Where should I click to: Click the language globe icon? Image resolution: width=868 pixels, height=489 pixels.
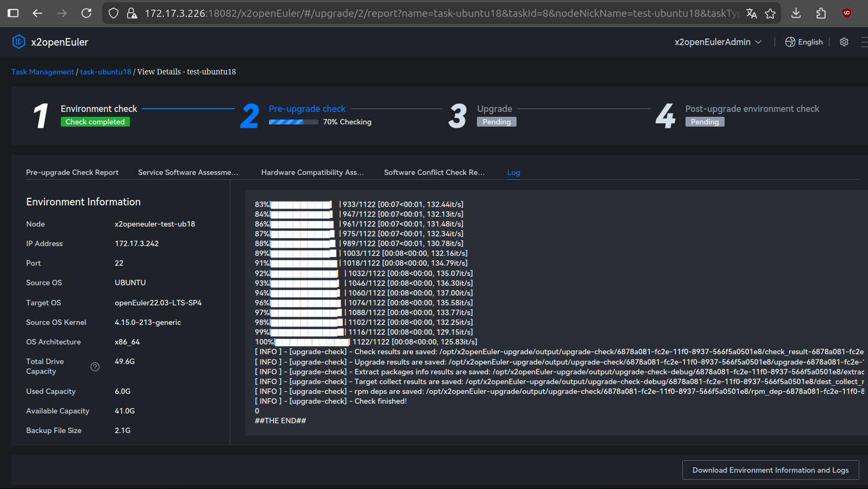pos(790,42)
